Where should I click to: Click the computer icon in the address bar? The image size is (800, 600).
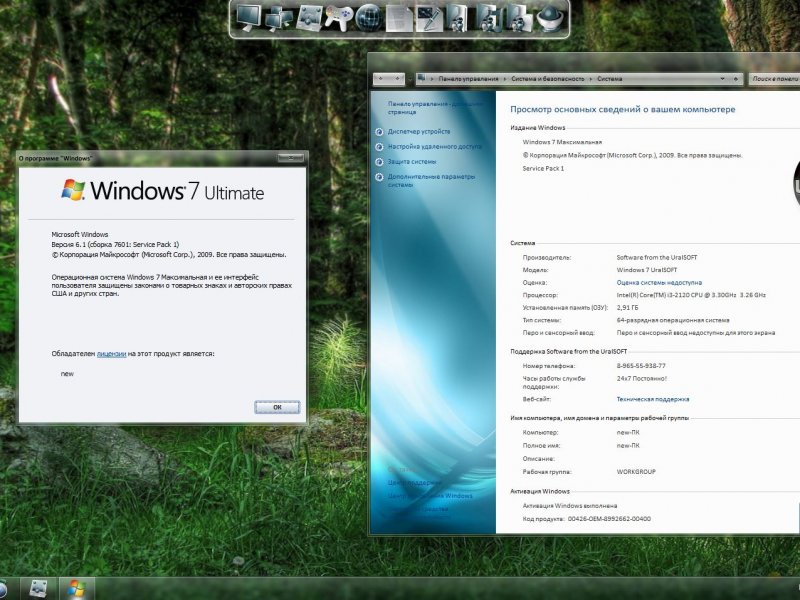coord(421,79)
